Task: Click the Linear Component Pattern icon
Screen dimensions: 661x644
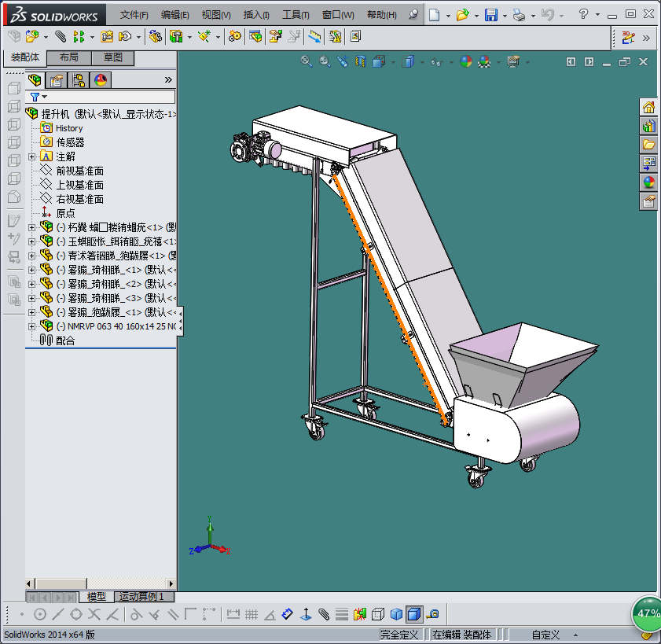Action: click(79, 37)
